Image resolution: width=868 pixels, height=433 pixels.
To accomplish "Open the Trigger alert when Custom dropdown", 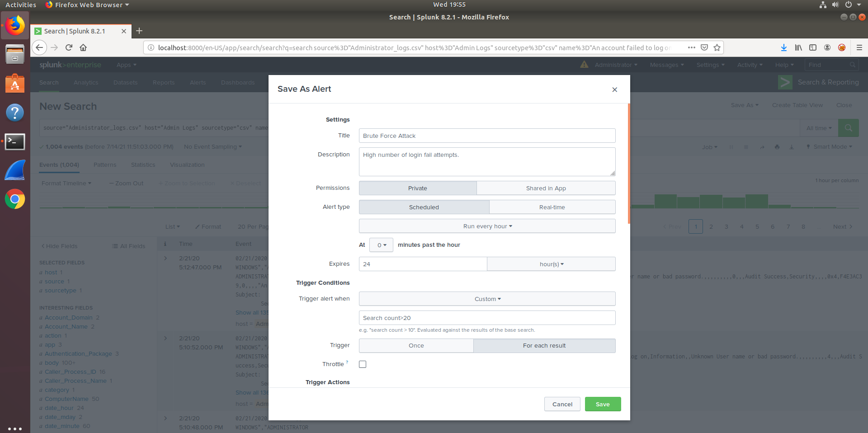I will coord(487,299).
